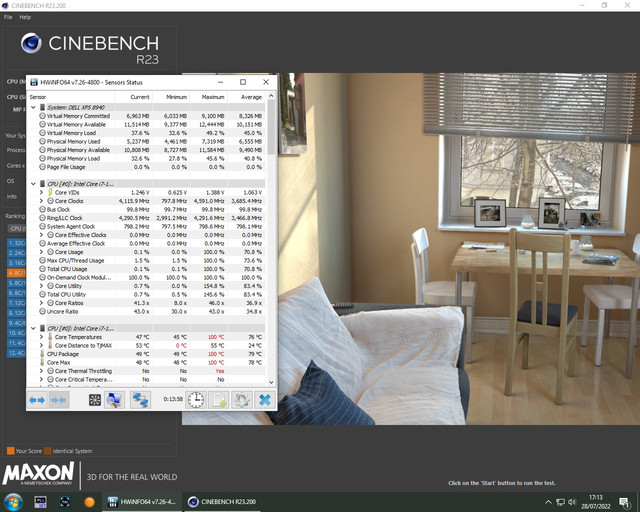Expand the Core Usage row
The width and height of the screenshot is (640, 512).
tap(41, 252)
